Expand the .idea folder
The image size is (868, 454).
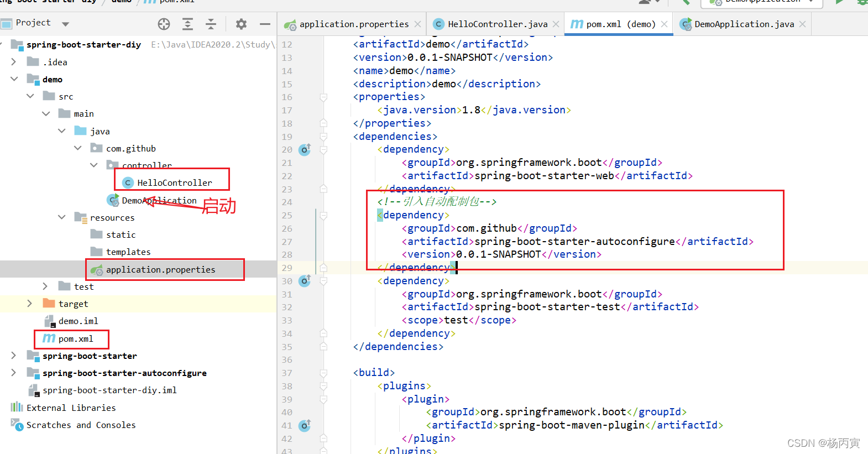[x=14, y=62]
